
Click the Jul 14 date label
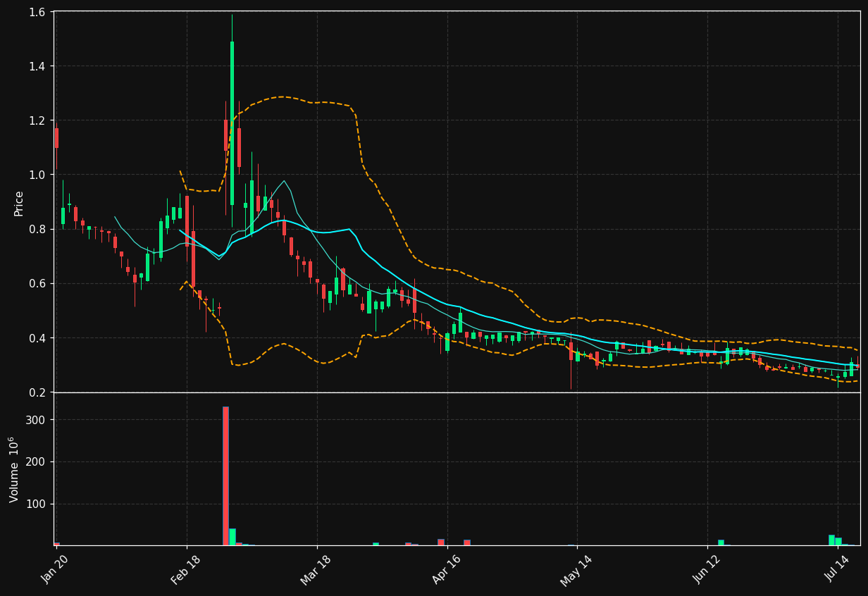pyautogui.click(x=838, y=569)
